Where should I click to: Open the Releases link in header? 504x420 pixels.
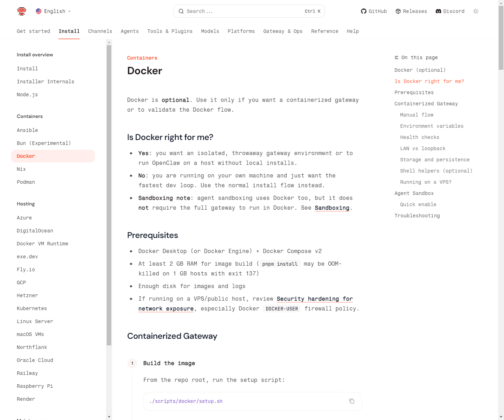411,11
